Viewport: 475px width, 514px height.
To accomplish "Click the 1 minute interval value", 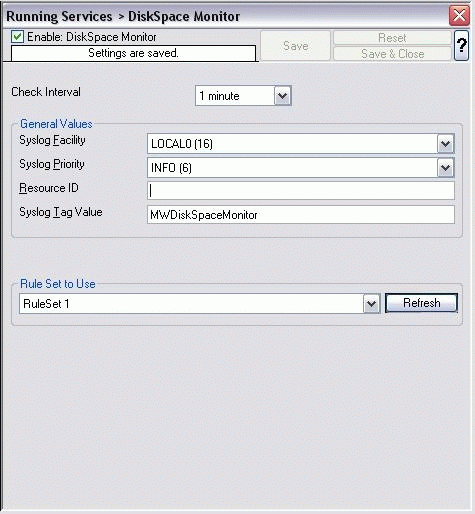I will (x=219, y=96).
